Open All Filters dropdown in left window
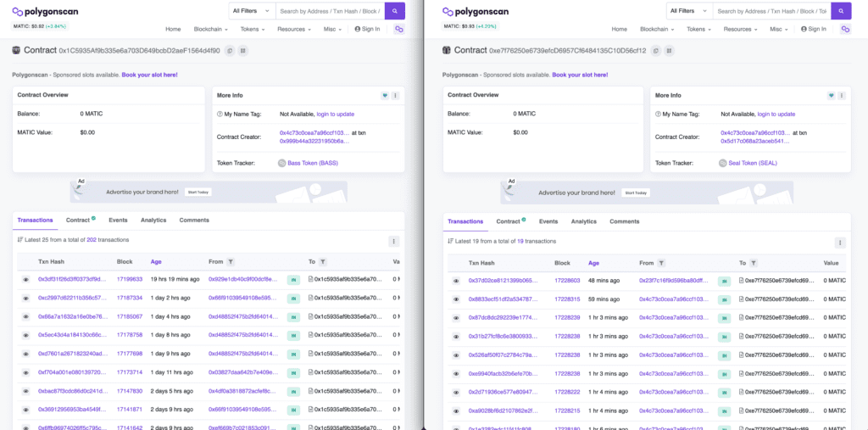868x430 pixels. coord(251,10)
